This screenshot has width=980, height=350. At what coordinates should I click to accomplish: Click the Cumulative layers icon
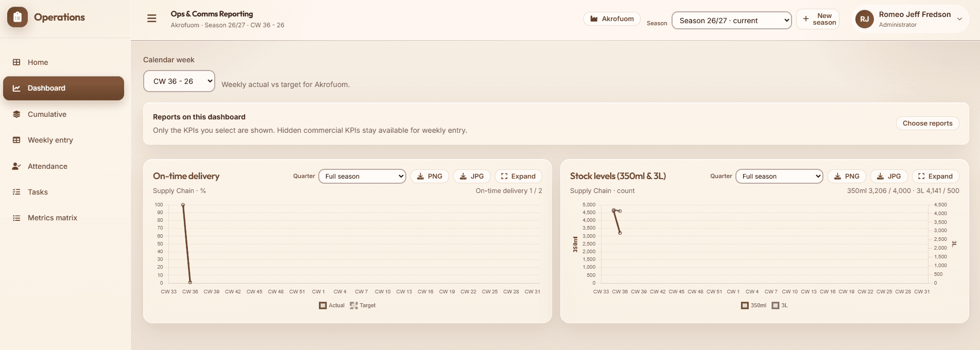coord(16,114)
